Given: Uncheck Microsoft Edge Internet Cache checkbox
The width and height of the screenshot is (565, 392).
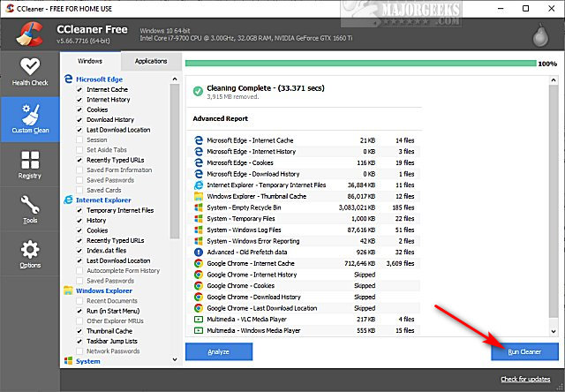Looking at the screenshot, I should [x=79, y=89].
